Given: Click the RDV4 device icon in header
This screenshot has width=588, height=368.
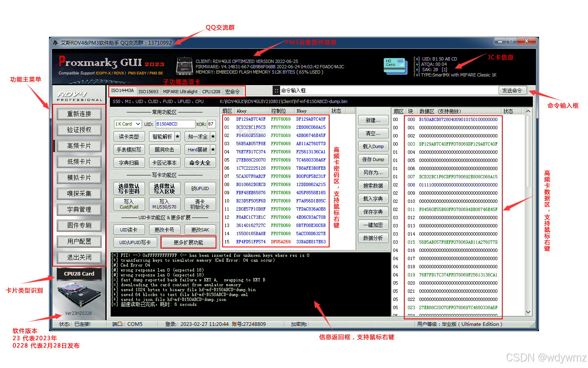Looking at the screenshot, I should (x=185, y=66).
